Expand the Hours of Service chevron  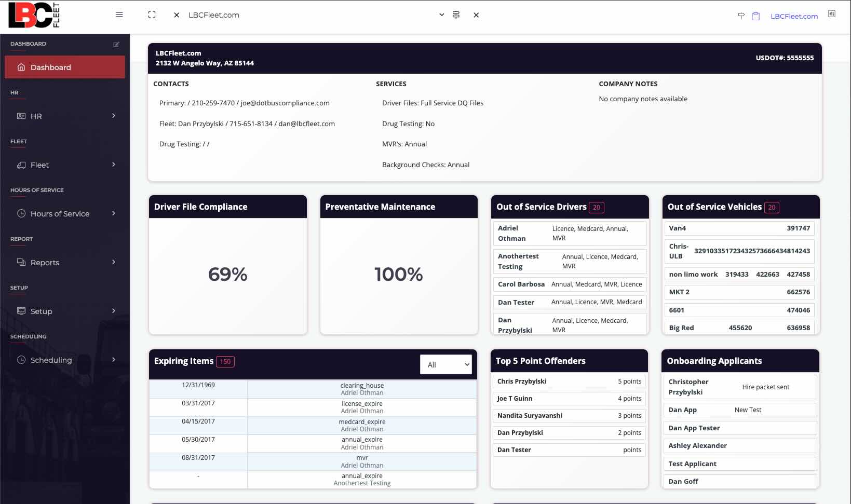(x=114, y=213)
